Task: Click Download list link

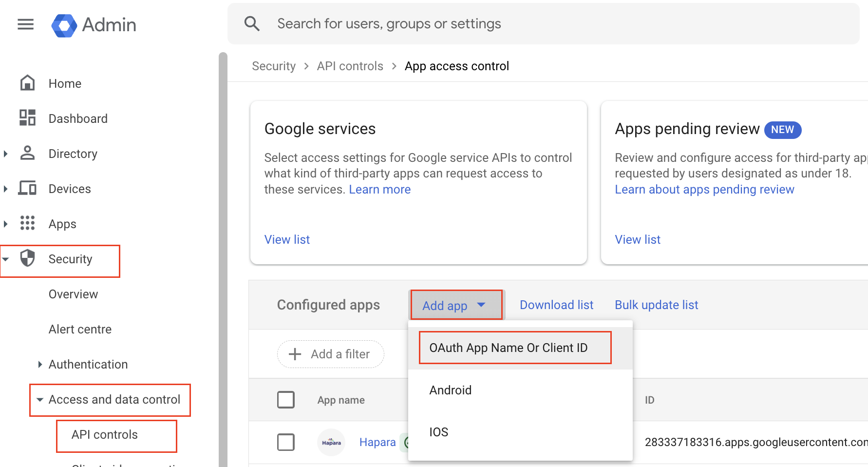Action: (x=556, y=305)
